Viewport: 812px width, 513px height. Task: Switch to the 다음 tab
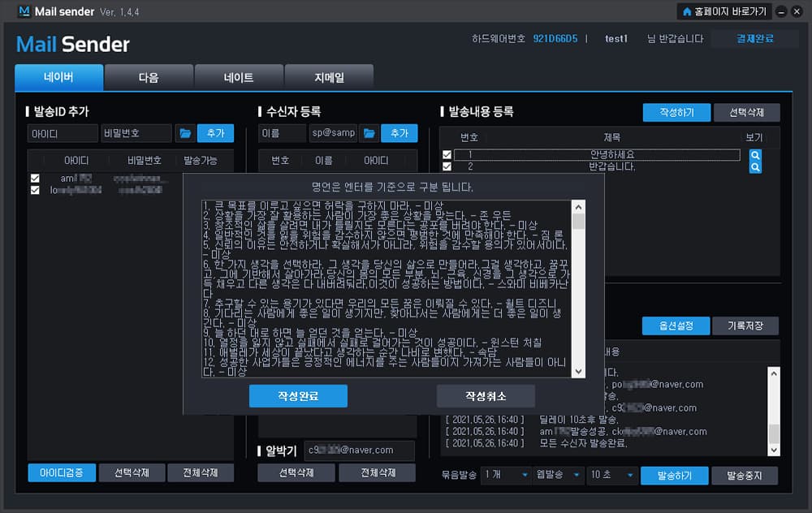click(149, 78)
